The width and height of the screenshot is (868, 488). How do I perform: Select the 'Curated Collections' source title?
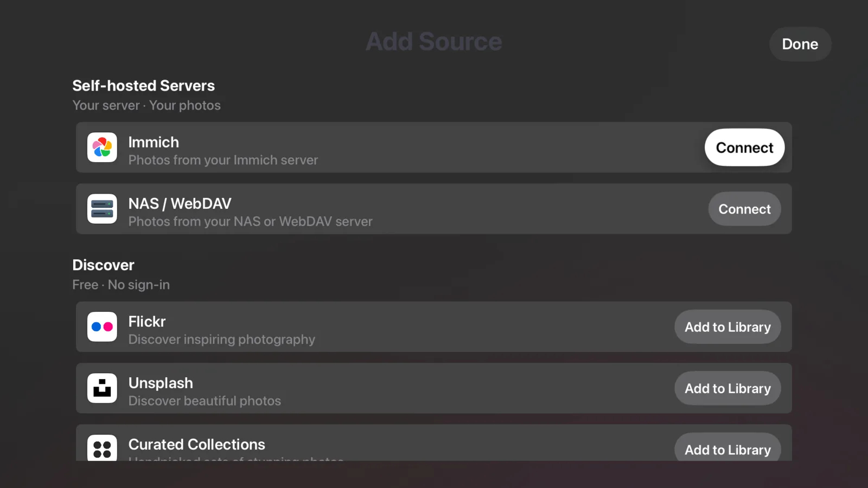point(197,444)
